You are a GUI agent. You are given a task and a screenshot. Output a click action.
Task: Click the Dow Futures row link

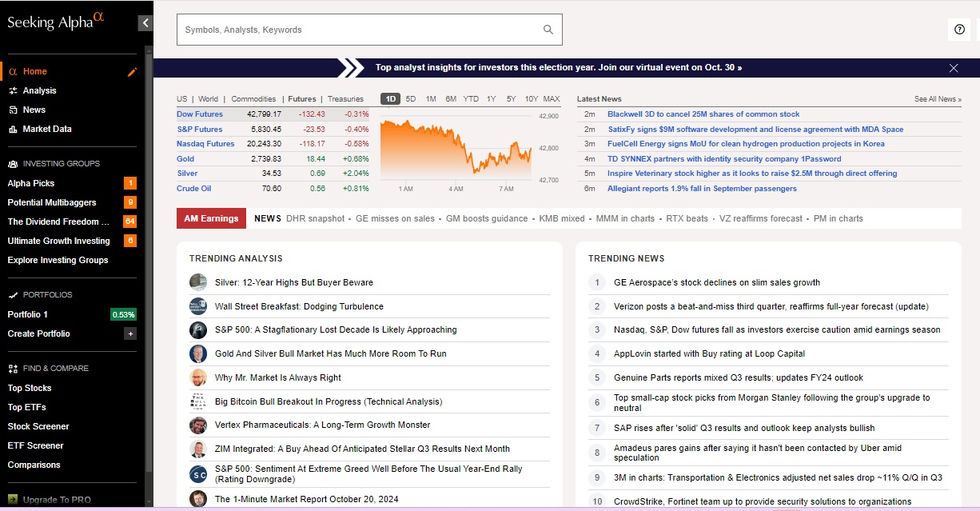(x=200, y=114)
